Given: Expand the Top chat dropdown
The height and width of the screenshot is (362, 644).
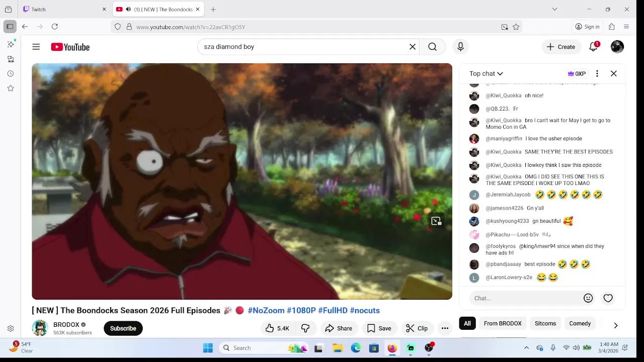Looking at the screenshot, I should 486,73.
